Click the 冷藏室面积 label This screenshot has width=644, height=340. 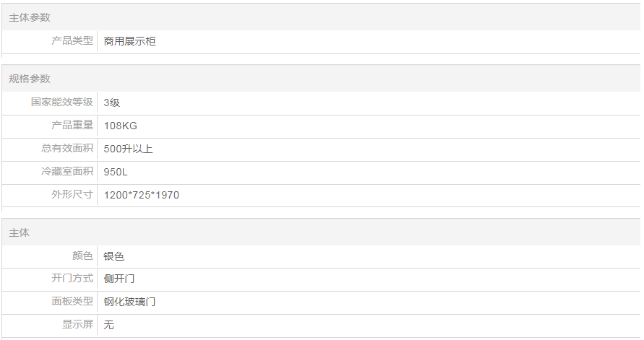[x=67, y=172]
